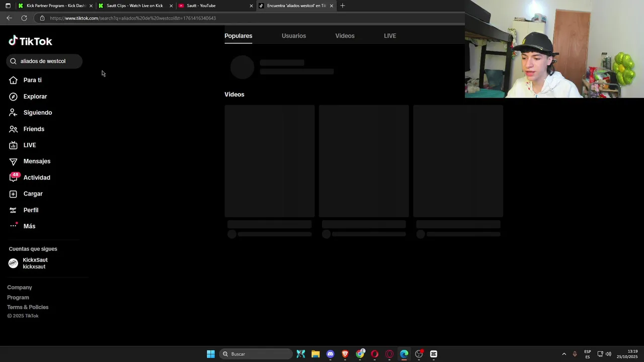The height and width of the screenshot is (362, 644).
Task: Click the search magnifier icon in TikTok sidebar
Action: coord(13,61)
